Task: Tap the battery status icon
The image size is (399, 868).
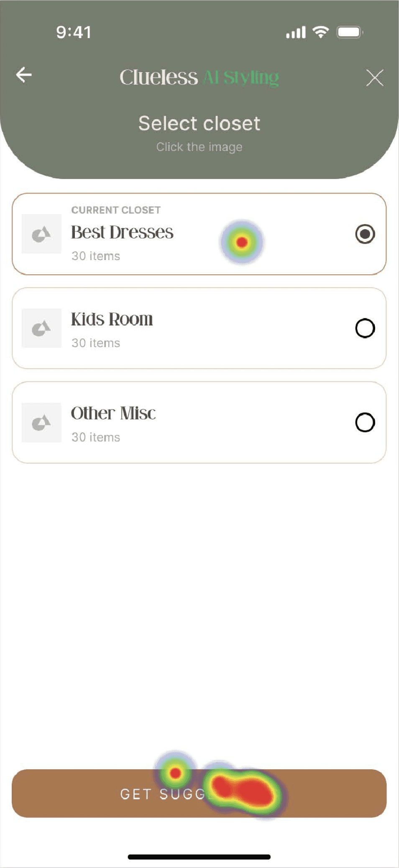Action: [350, 32]
